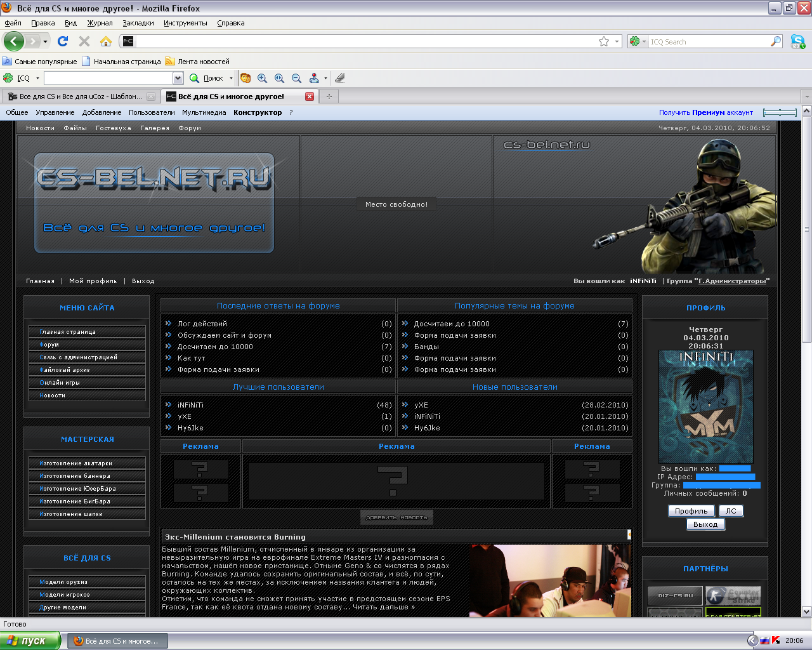Click the ICQ flower icon in the toolbar
812x650 pixels.
8,78
